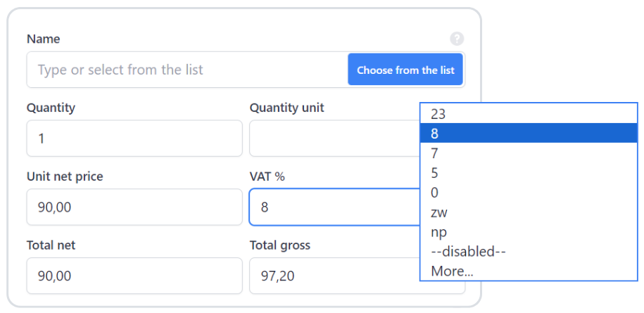Select 23 in the VAT list
This screenshot has height=313, width=644.
(x=528, y=113)
